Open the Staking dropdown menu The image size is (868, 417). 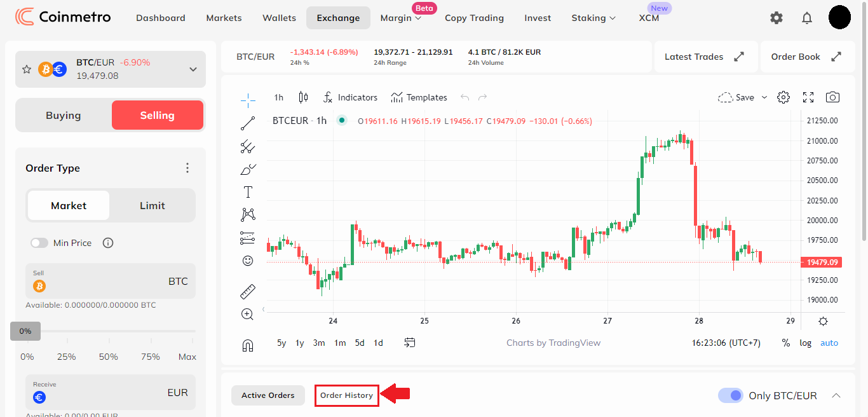tap(593, 18)
